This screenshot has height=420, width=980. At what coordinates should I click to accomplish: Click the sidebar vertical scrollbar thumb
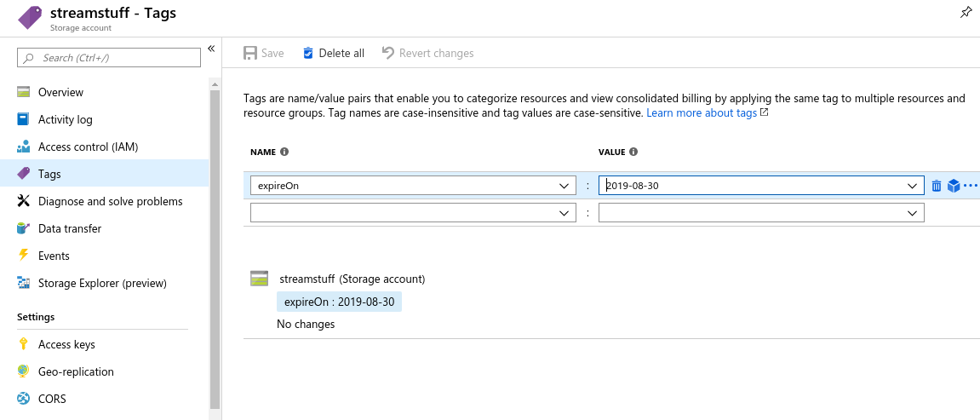[215, 250]
